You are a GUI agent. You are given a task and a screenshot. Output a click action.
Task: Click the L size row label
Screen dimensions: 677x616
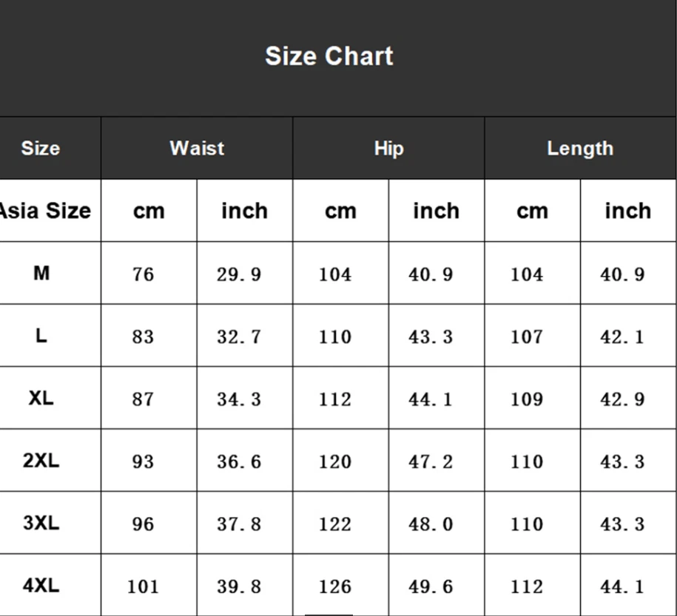click(41, 336)
